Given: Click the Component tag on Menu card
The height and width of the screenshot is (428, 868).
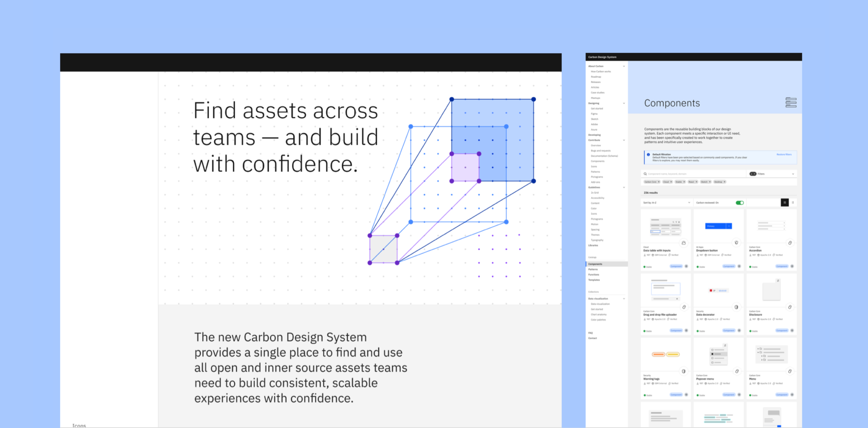Looking at the screenshot, I should pos(782,395).
